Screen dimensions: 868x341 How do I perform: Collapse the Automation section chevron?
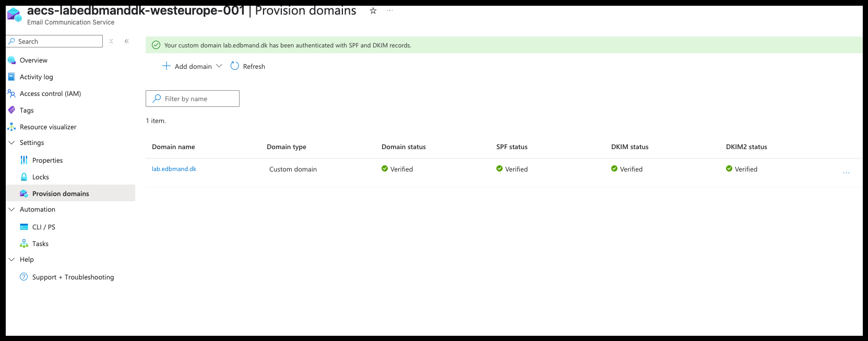click(x=11, y=209)
